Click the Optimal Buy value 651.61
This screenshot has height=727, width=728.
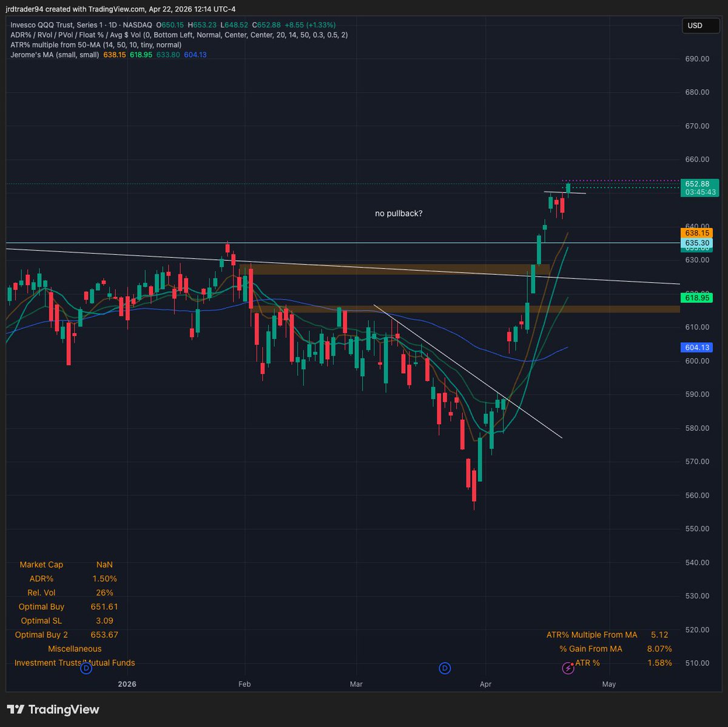104,607
